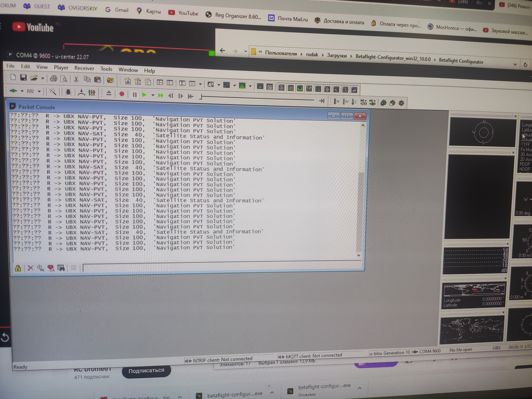
Task: Click the red Record button in player toolbar
Action: [122, 94]
